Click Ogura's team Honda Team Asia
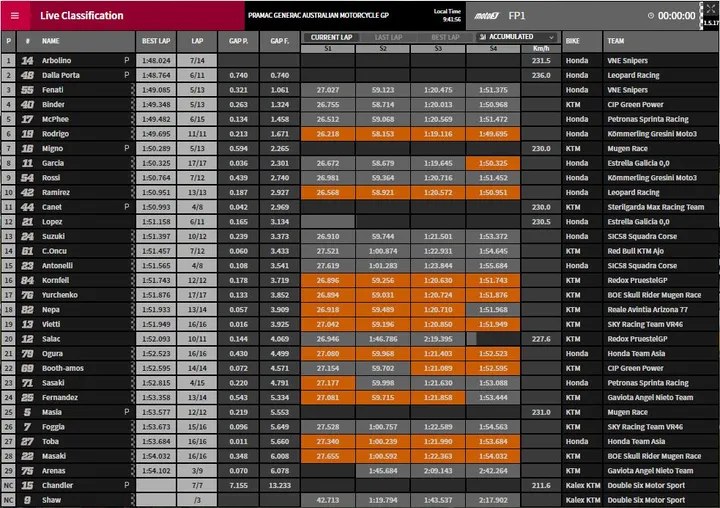 point(636,353)
